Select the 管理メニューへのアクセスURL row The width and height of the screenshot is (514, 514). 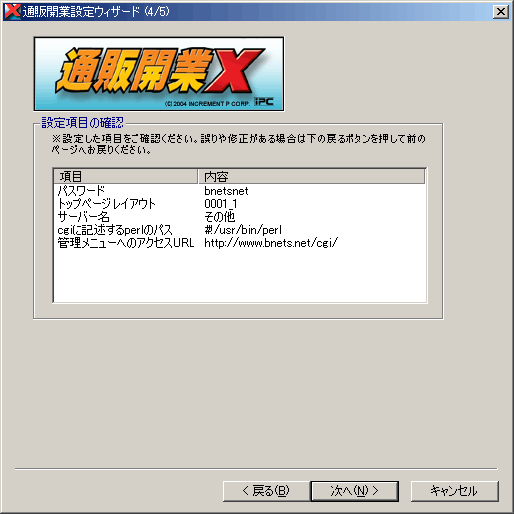tap(240, 243)
